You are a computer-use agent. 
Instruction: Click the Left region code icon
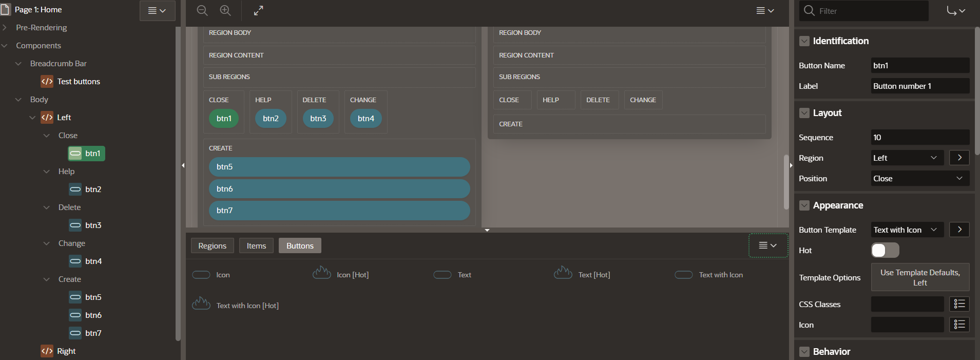[x=47, y=117]
